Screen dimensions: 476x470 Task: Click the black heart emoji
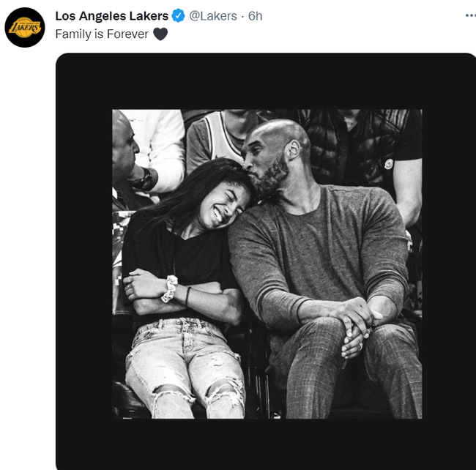click(160, 34)
